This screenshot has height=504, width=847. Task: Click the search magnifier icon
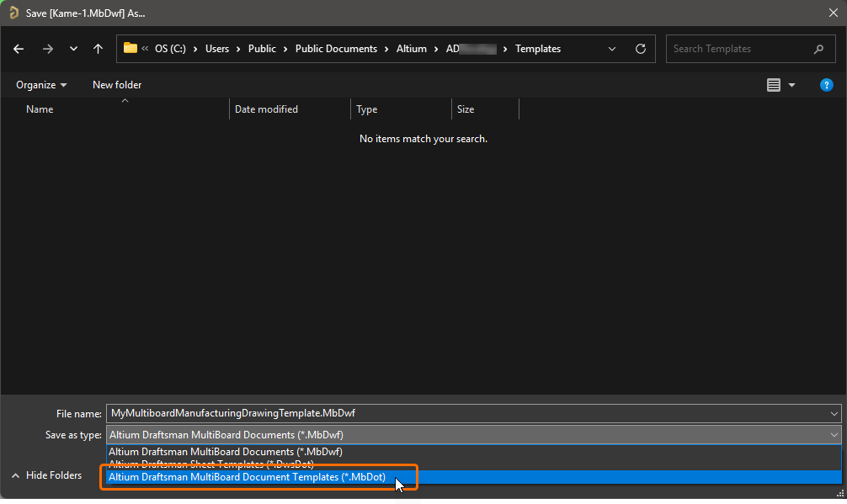click(819, 49)
